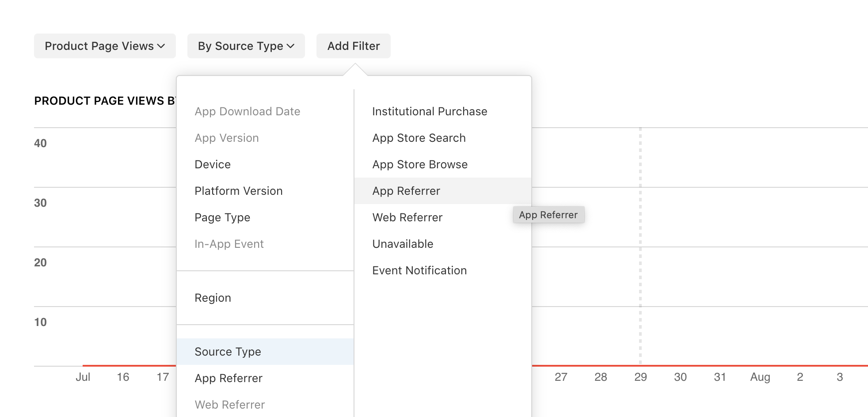
Task: Expand the By Source Type dropdown
Action: pyautogui.click(x=246, y=46)
